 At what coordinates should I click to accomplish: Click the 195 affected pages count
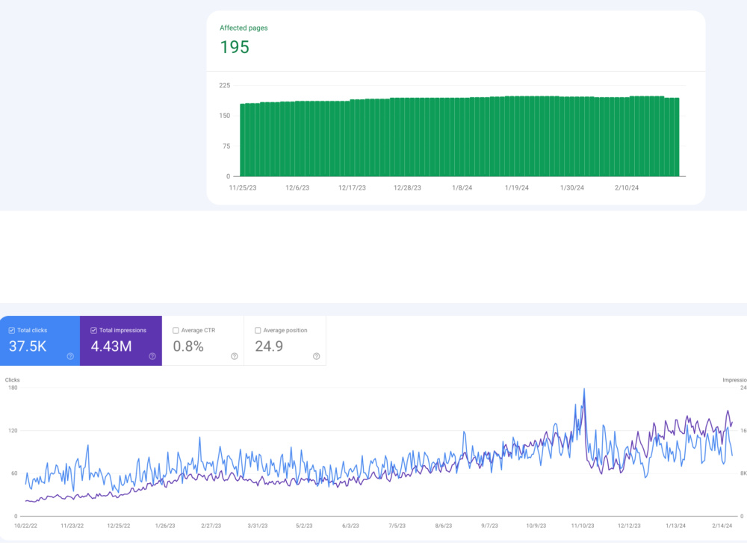235,47
